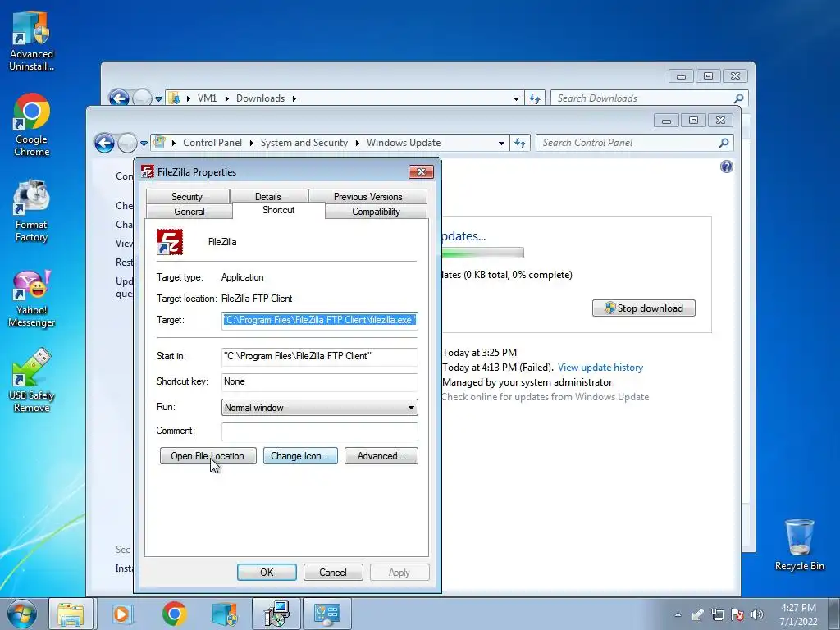840x630 pixels.
Task: Click Advanced Uninstaller taskbar icon
Action: tap(225, 614)
